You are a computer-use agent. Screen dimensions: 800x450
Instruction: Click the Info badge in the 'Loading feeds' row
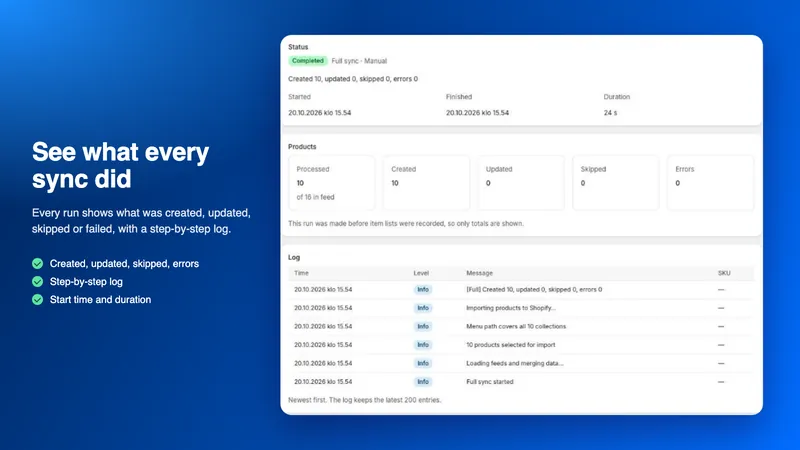click(x=423, y=363)
